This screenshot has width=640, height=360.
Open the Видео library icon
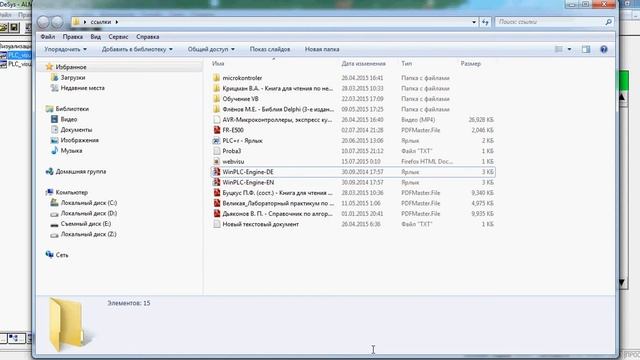pos(54,119)
